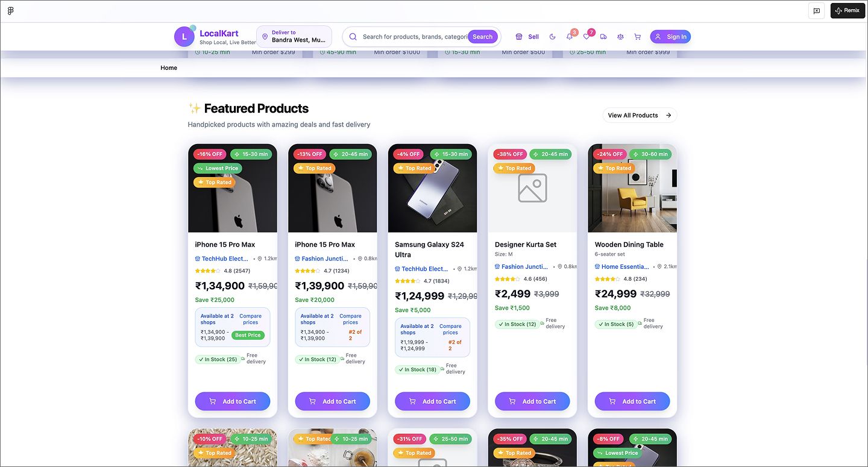Open Fashion Juncti... link on Designer Kurta card
Viewport: 868px width, 467px height.
522,266
